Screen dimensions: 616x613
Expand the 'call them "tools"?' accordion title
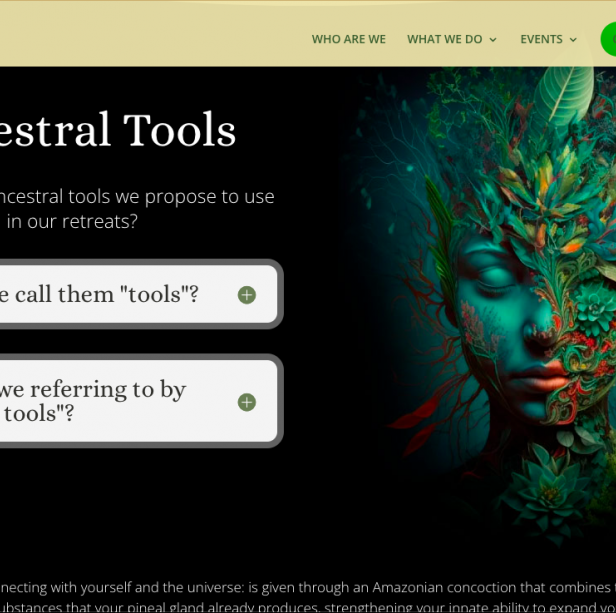coord(100,294)
